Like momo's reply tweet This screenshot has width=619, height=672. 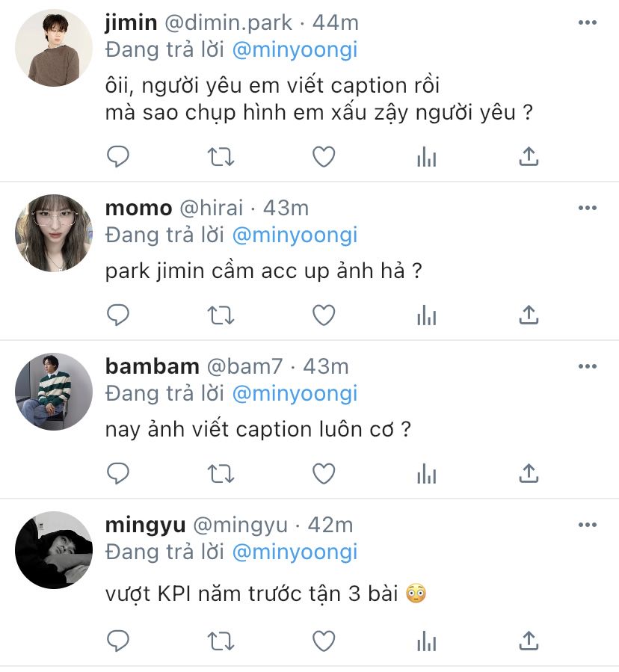(324, 315)
